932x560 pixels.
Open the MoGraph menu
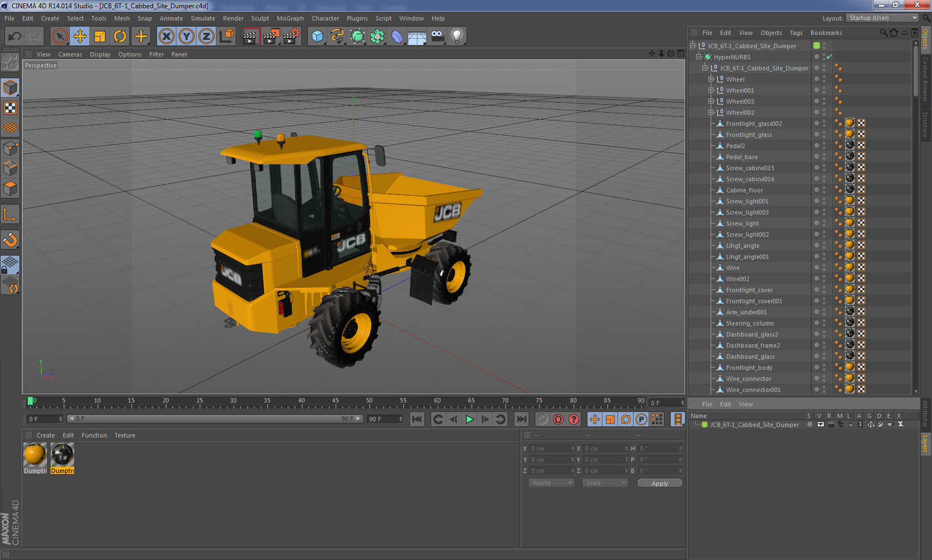(x=290, y=18)
